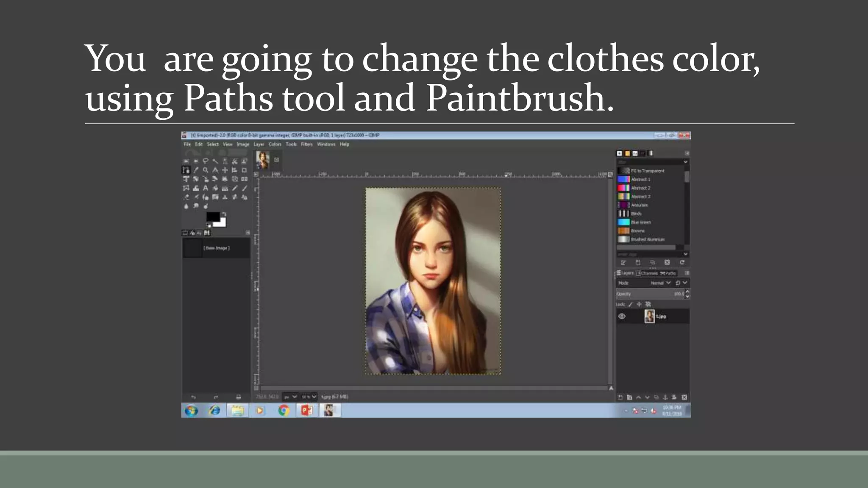Viewport: 868px width, 488px height.
Task: Select the Foreground Select tool
Action: pos(245,161)
